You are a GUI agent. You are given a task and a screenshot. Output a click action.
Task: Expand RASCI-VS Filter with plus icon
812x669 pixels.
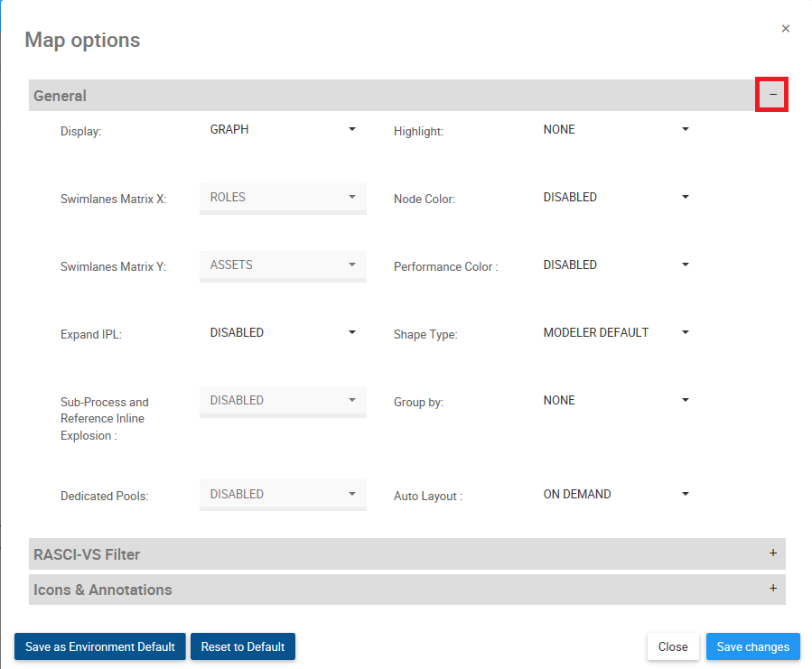[772, 553]
